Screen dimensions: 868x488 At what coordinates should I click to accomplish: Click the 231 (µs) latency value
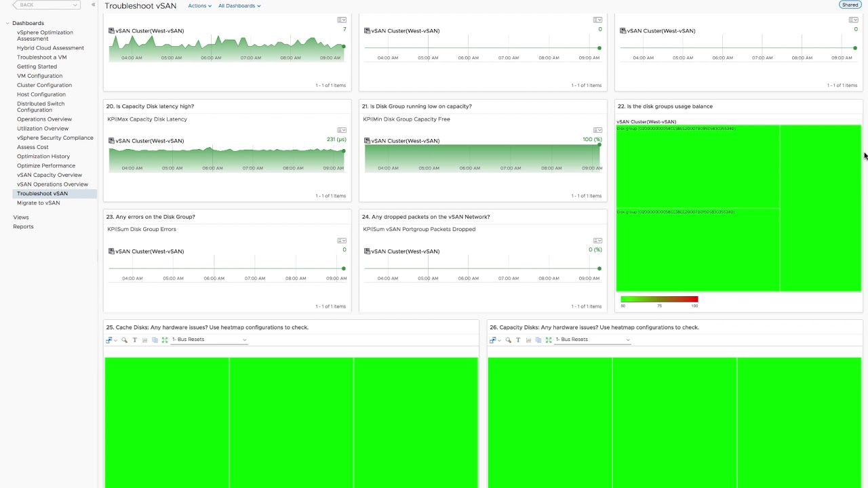(336, 140)
